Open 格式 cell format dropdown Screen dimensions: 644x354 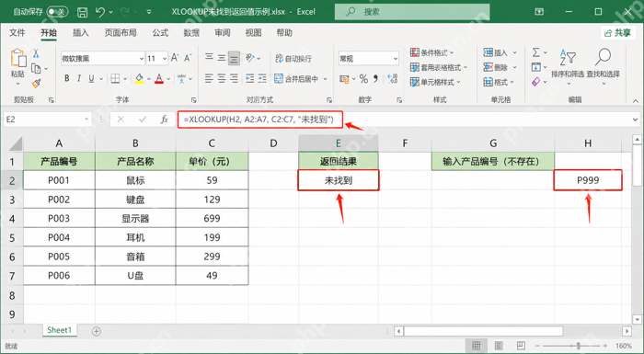pyautogui.click(x=499, y=82)
